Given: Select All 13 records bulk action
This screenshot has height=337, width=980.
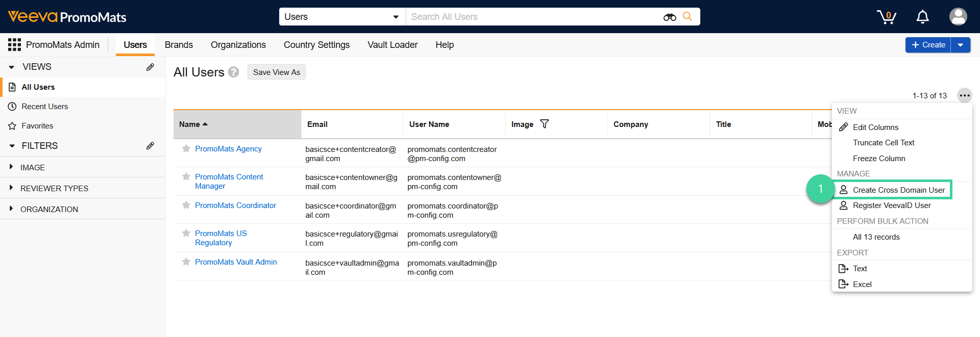Looking at the screenshot, I should point(902,237).
